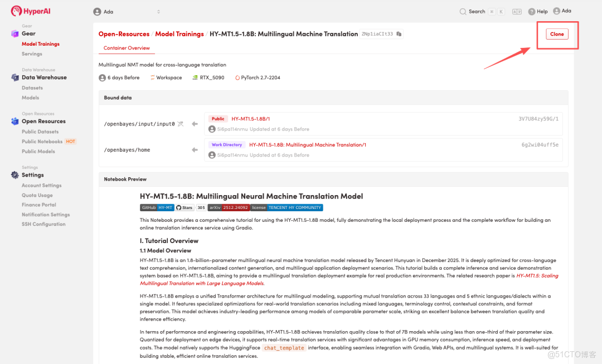Click the Gear section icon in sidebar

[x=15, y=33]
